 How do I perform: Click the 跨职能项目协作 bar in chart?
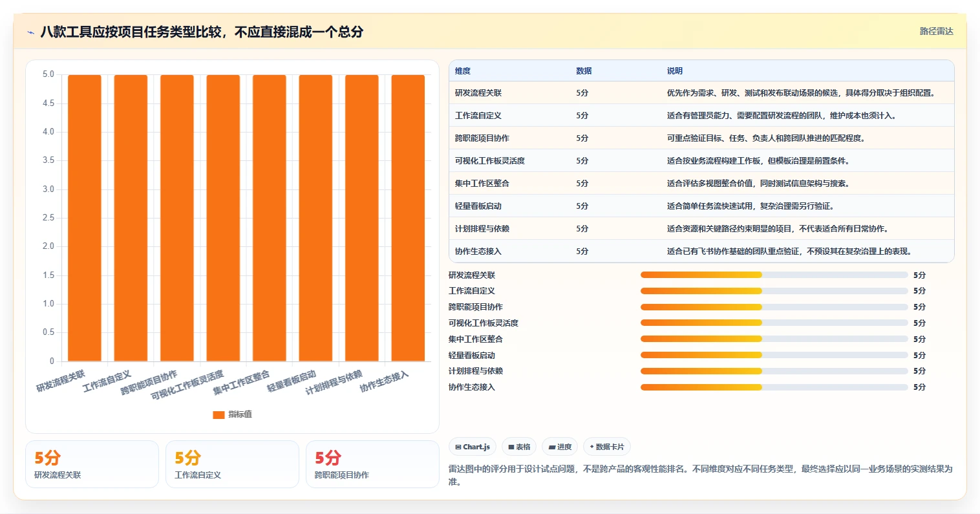click(177, 218)
